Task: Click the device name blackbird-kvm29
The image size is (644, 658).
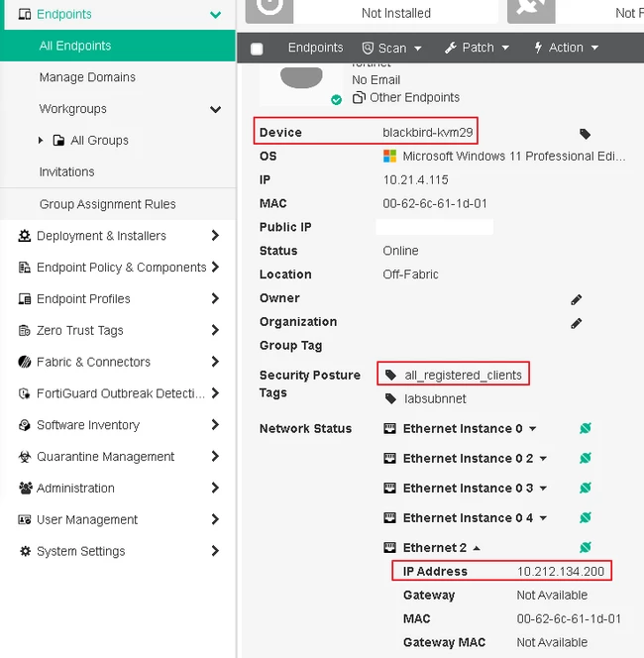Action: pos(427,132)
